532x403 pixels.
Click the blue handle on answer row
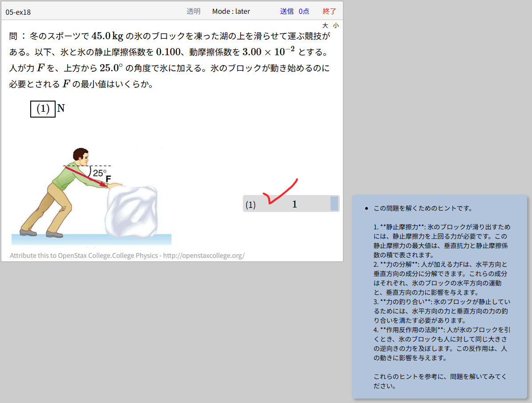pos(334,204)
